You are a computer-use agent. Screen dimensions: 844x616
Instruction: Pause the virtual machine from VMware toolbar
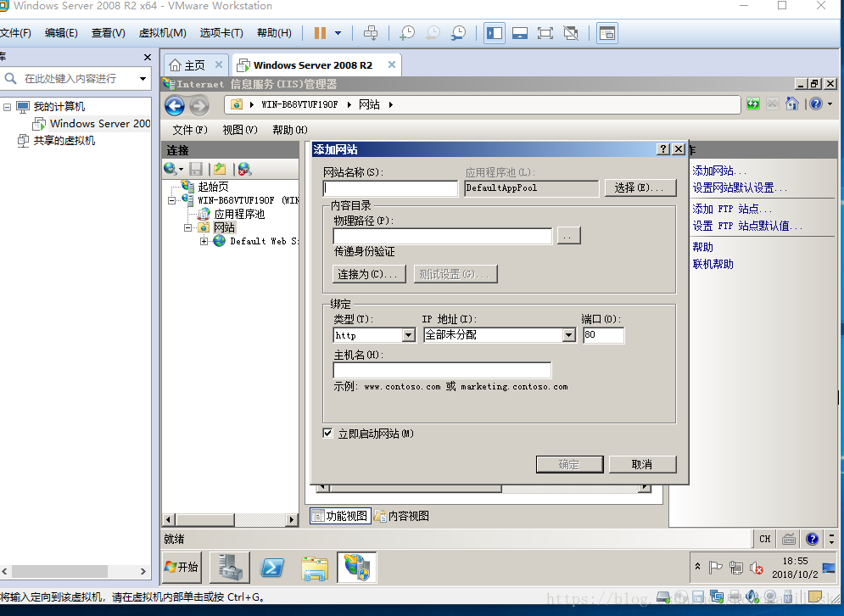(320, 33)
